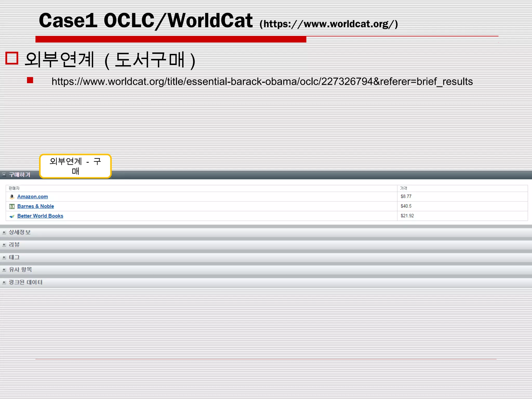Click the 상세정보 section title
This screenshot has height=399, width=532.
pyautogui.click(x=20, y=232)
